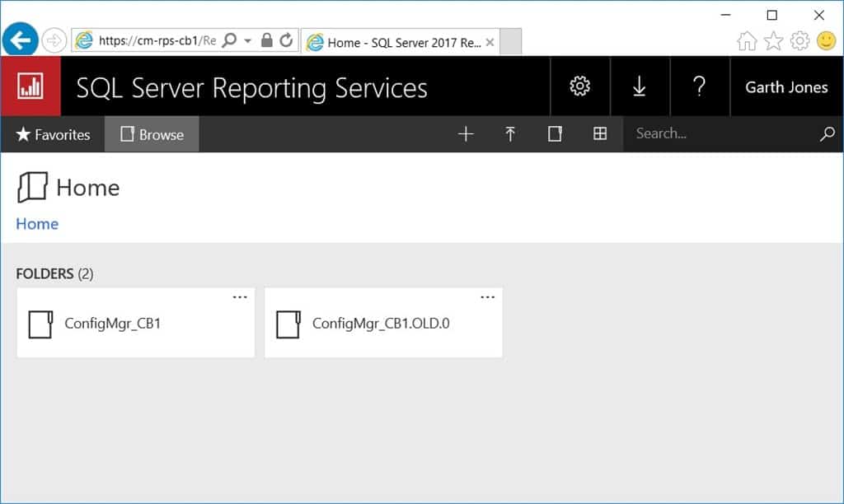The height and width of the screenshot is (504, 844).
Task: Click the search magnifier in address bar
Action: 230,40
